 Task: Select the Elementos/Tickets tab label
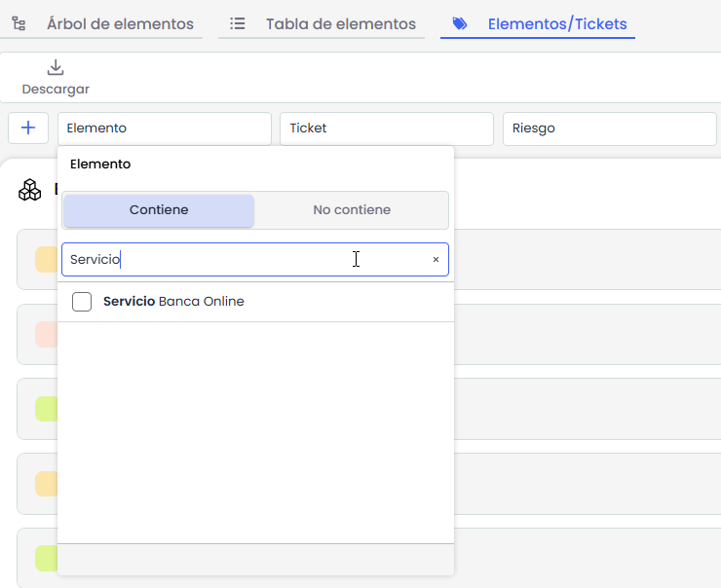point(556,24)
